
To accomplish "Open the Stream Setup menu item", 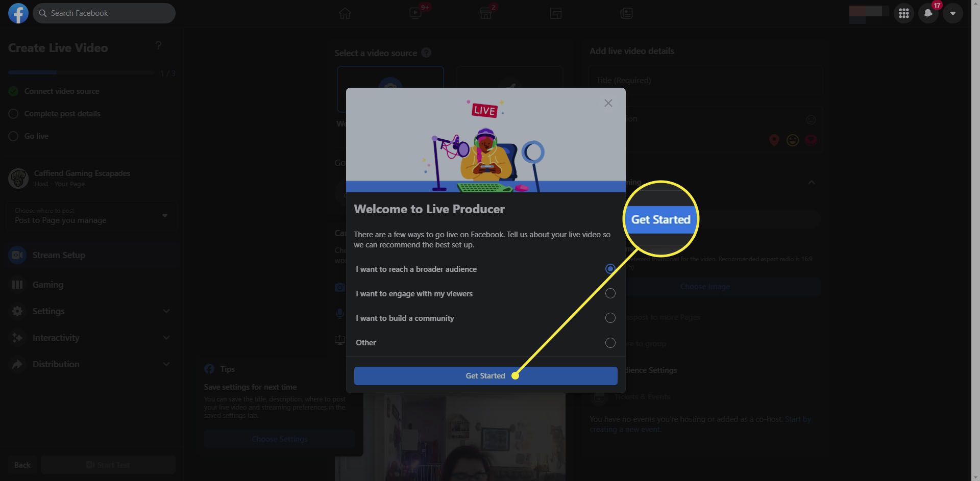I will pyautogui.click(x=92, y=255).
